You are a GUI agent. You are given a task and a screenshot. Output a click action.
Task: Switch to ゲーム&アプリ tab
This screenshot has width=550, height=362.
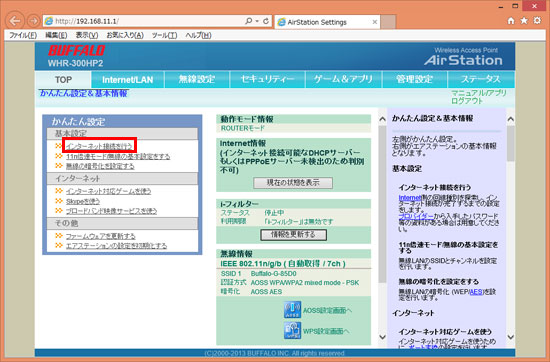tap(343, 79)
